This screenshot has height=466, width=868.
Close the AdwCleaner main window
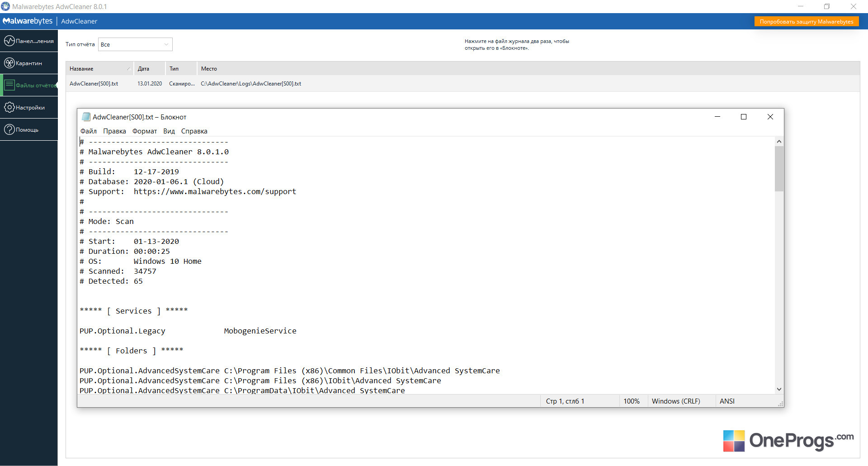pyautogui.click(x=854, y=6)
